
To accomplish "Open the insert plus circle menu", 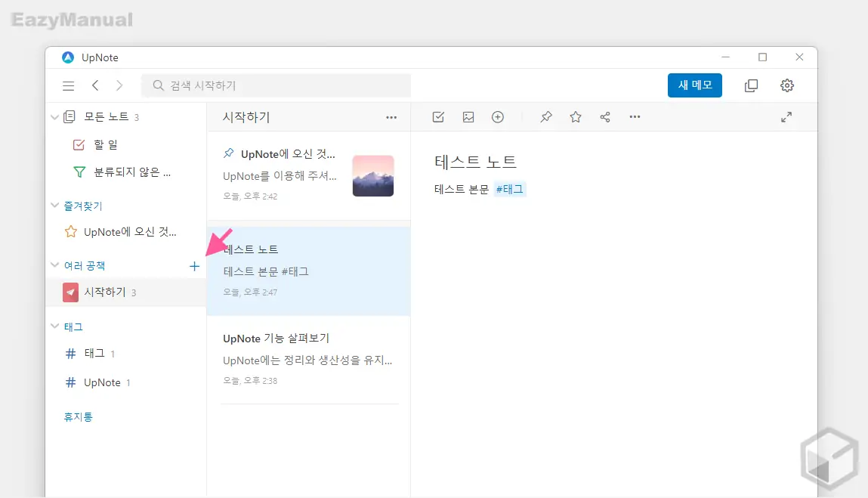I will coord(498,117).
